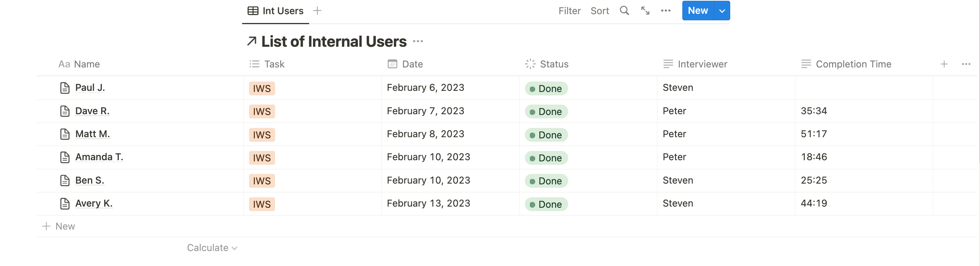
Task: Click the search icon in the toolbar
Action: pyautogui.click(x=624, y=11)
